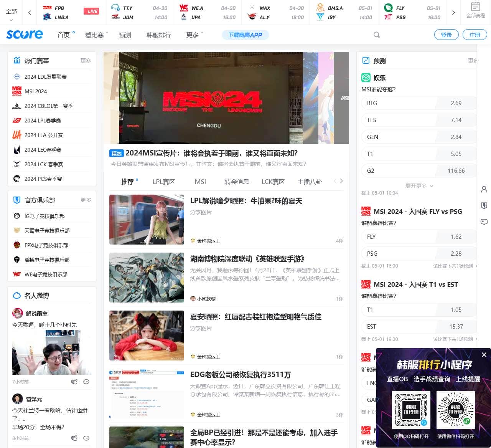Open more FLY vs PSG predictions link
This screenshot has width=491, height=448.
coord(455,266)
